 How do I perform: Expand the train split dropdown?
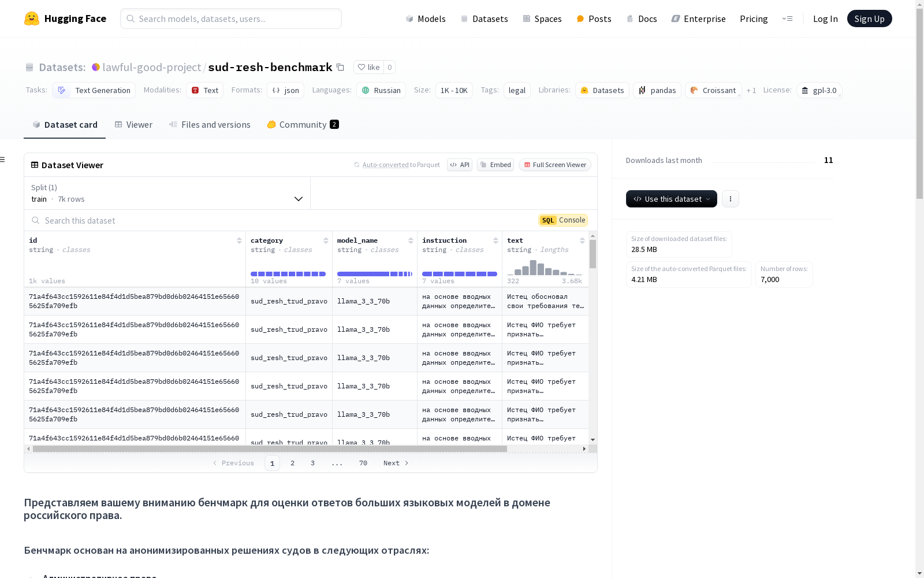point(167,193)
